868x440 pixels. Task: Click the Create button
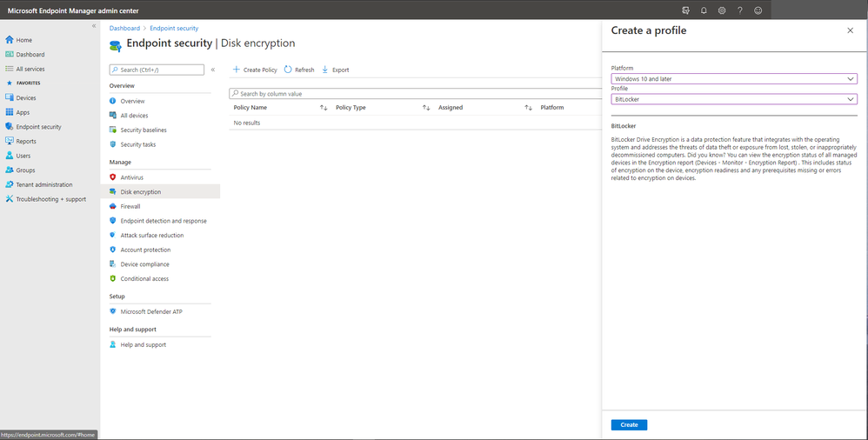tap(629, 424)
